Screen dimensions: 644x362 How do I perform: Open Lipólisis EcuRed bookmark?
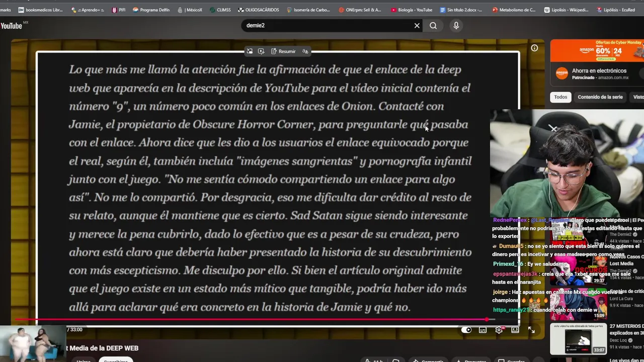coord(615,10)
